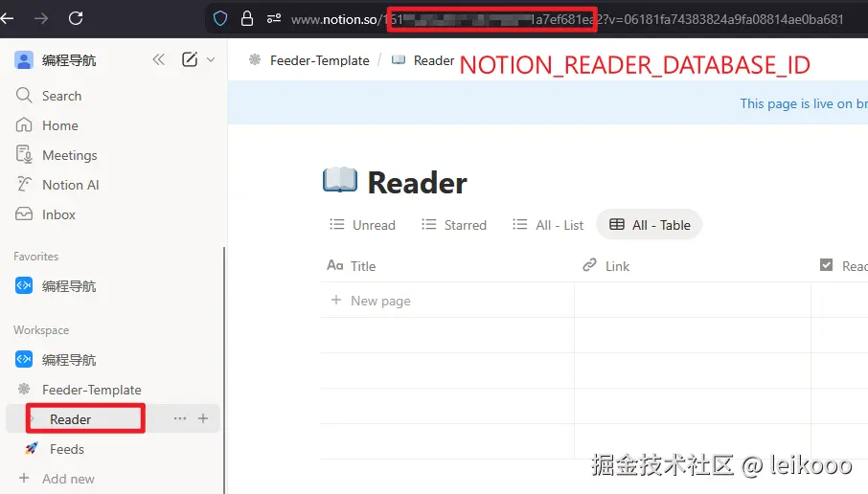Open the 编程导航 workspace switcher

[x=56, y=60]
